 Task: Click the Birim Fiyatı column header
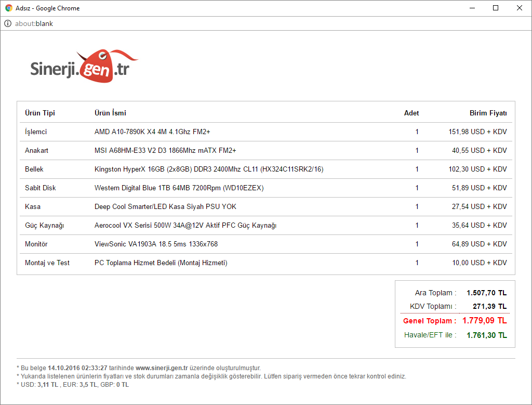[x=488, y=113]
